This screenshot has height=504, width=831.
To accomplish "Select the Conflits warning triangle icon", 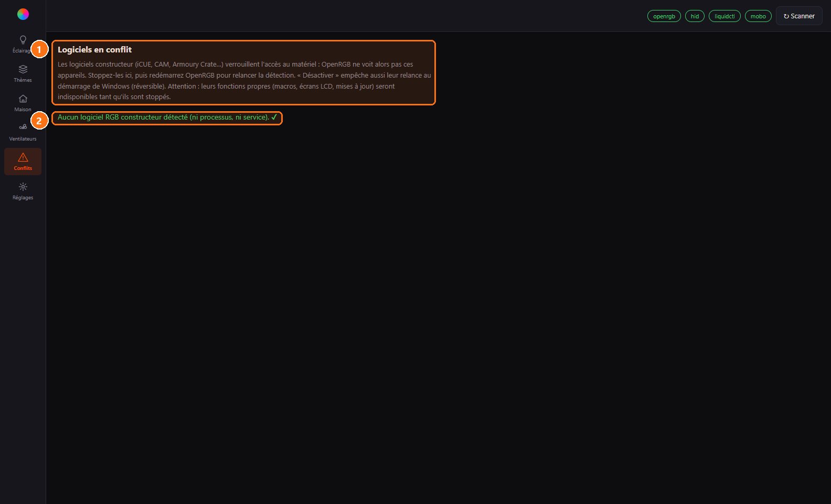I will click(23, 157).
